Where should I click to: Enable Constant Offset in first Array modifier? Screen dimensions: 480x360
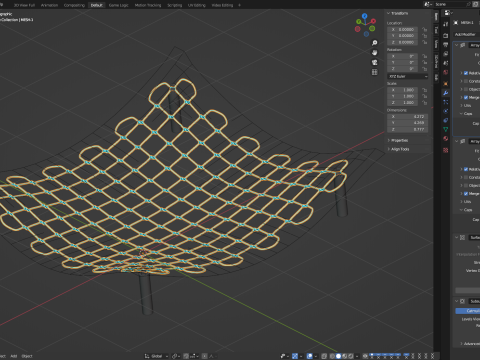click(466, 81)
